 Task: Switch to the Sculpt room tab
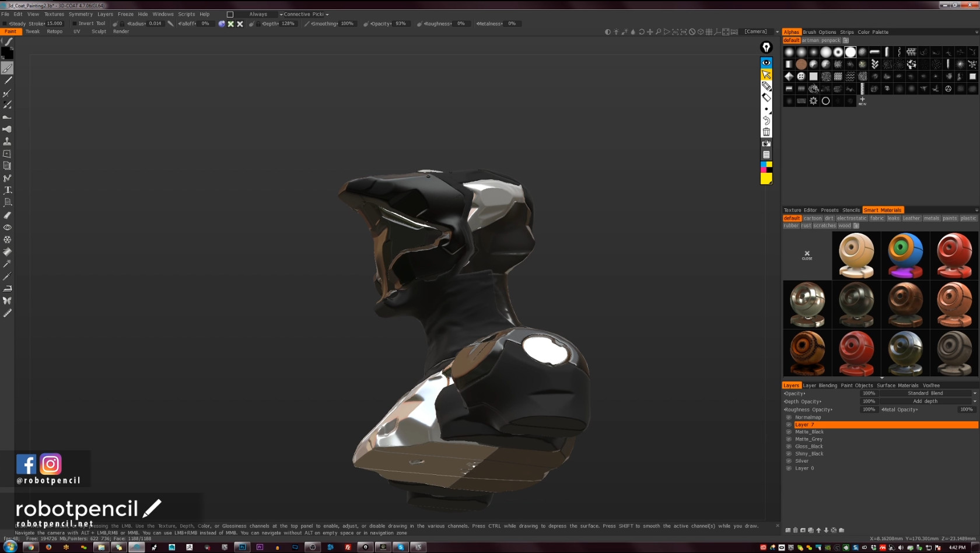tap(99, 32)
